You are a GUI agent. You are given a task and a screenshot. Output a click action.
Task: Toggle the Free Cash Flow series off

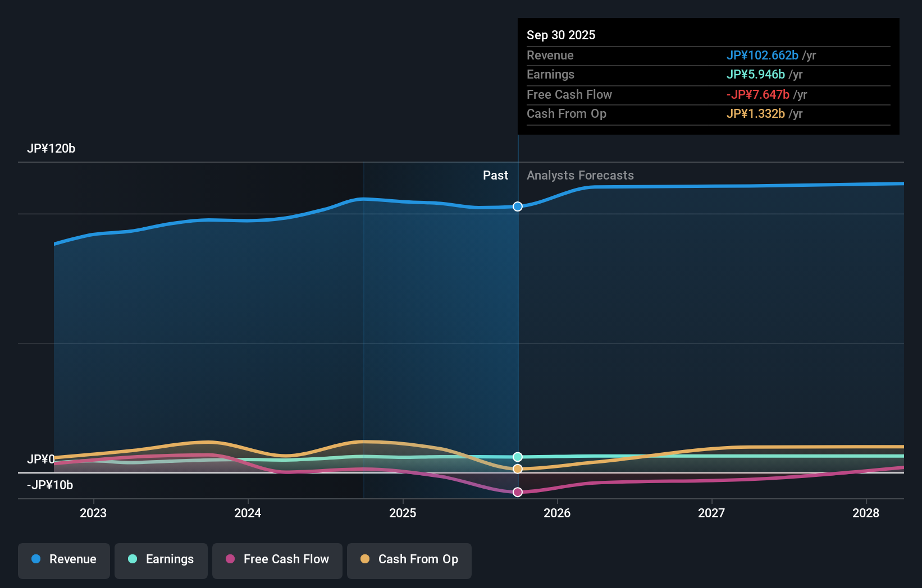pos(277,559)
